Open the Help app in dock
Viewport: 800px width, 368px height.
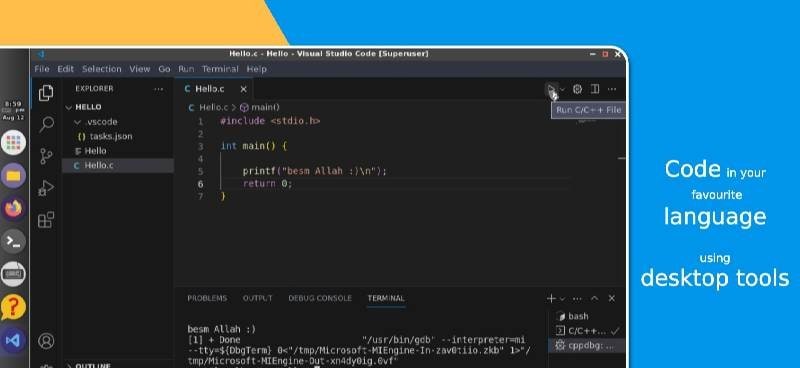13,307
